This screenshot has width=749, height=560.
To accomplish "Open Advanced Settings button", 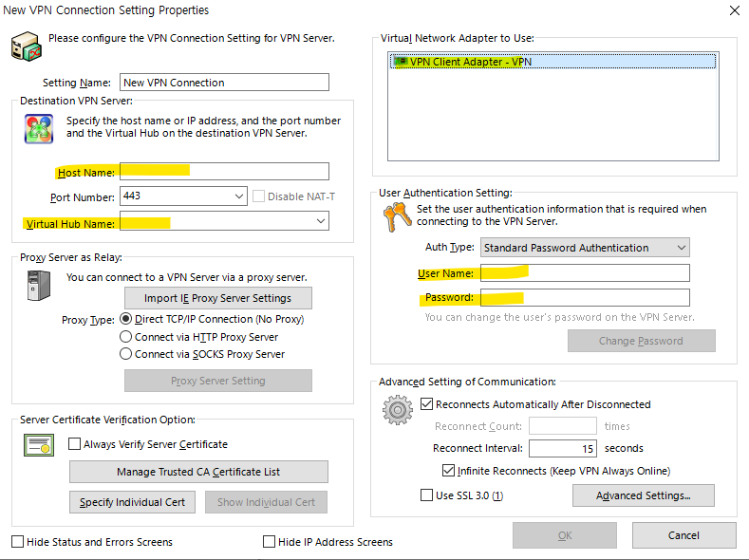I will (x=644, y=495).
